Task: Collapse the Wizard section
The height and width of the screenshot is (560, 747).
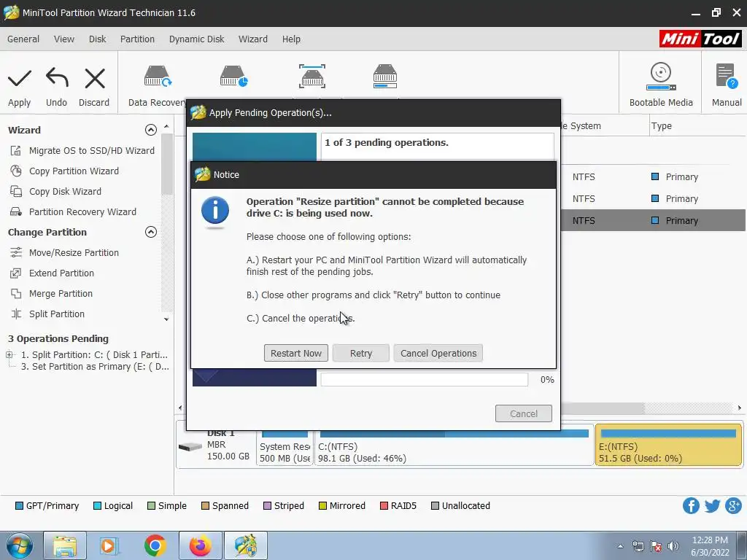Action: tap(150, 130)
